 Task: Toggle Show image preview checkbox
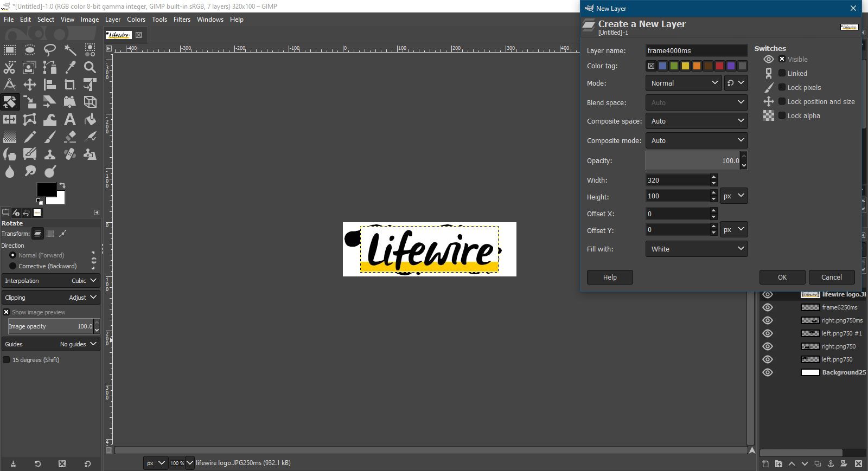(7, 312)
